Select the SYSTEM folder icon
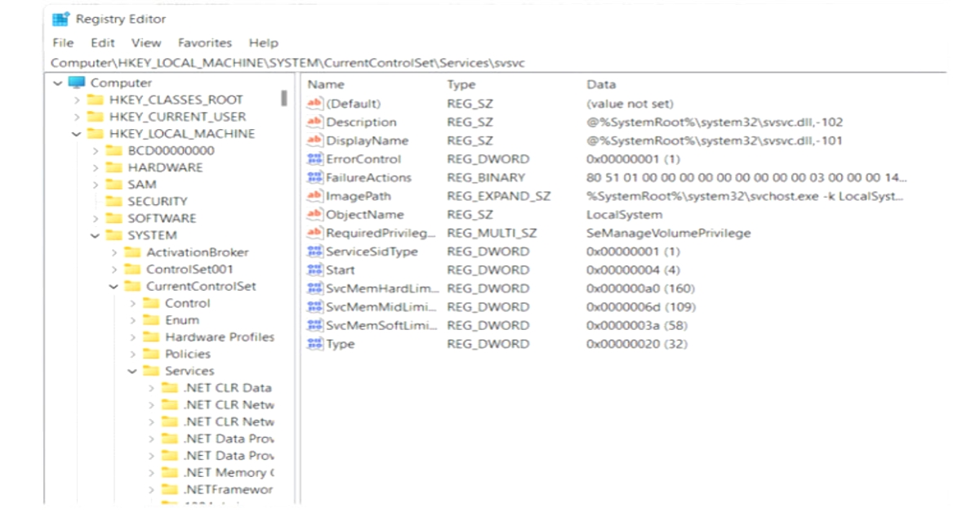 tap(114, 235)
